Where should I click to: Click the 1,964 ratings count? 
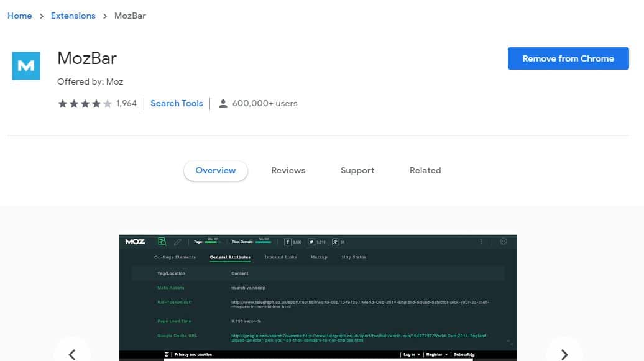tap(127, 104)
